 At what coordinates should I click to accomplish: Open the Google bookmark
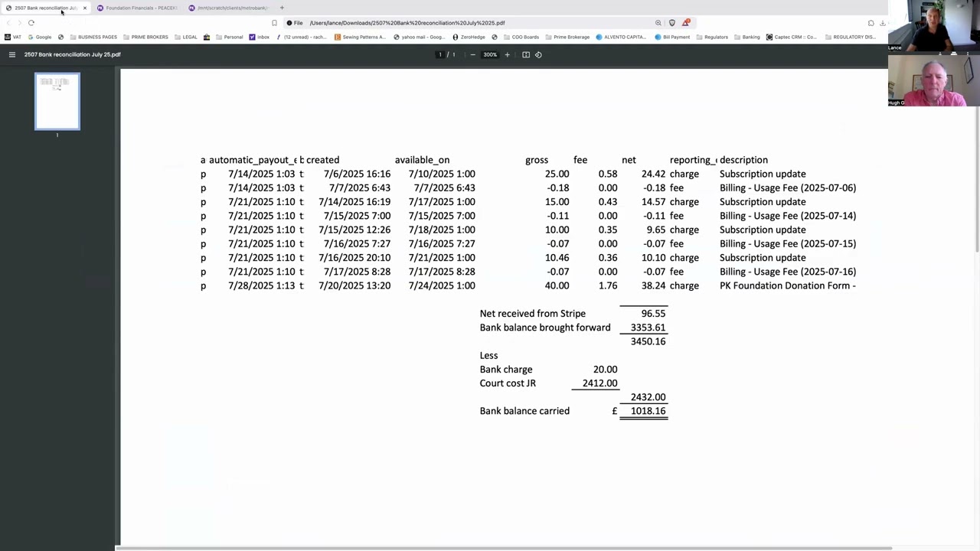pos(40,37)
